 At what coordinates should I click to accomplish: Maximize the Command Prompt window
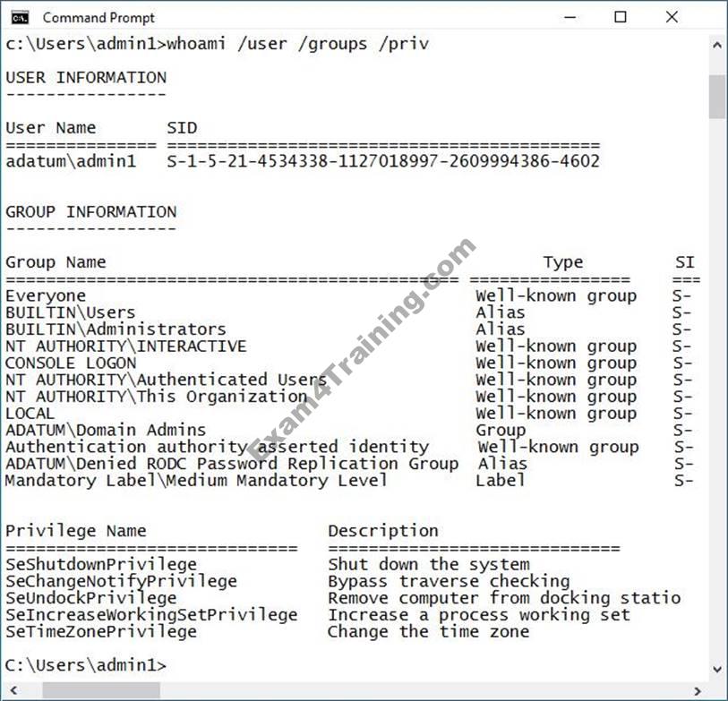coord(621,17)
